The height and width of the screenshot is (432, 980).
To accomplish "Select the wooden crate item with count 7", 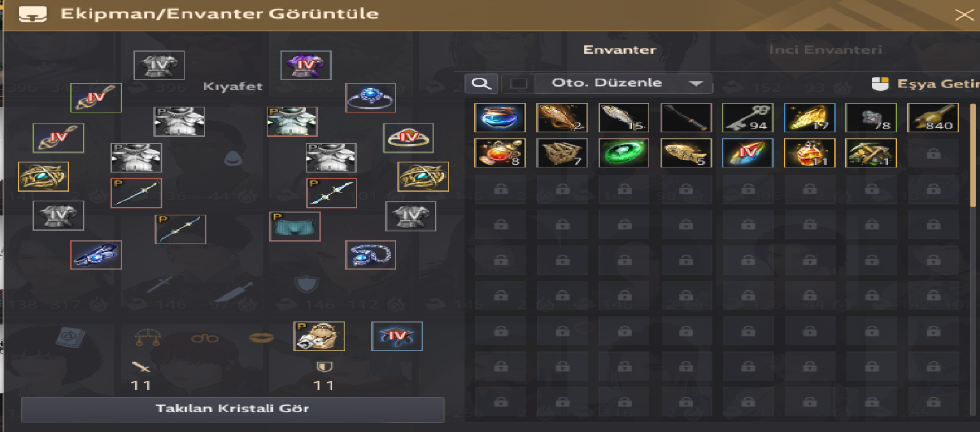I will coord(562,153).
